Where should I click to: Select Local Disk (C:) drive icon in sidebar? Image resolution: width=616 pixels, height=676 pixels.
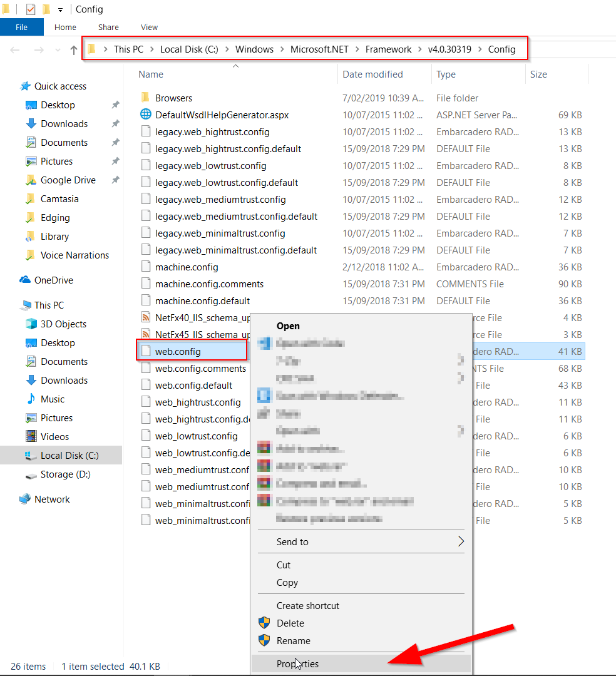[x=31, y=456]
